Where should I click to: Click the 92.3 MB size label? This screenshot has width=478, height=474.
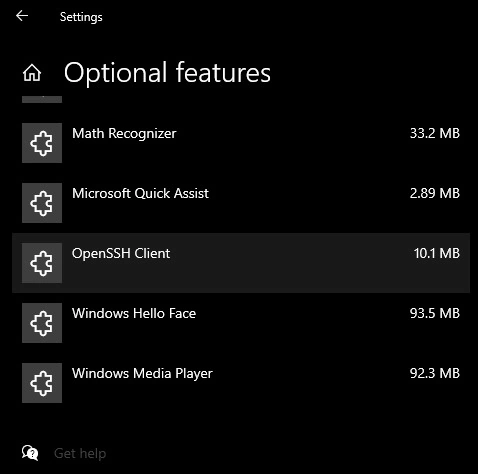(435, 373)
